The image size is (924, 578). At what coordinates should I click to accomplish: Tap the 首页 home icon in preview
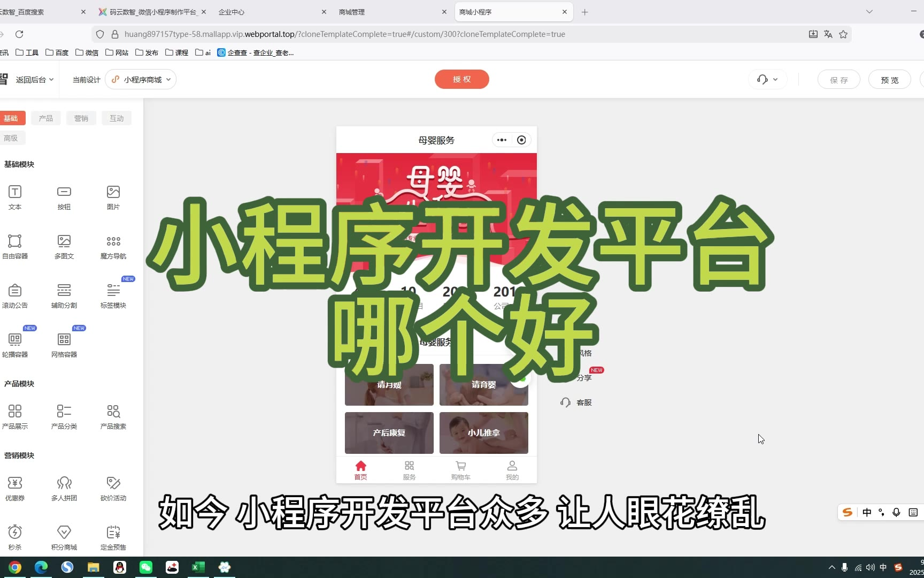pyautogui.click(x=361, y=470)
